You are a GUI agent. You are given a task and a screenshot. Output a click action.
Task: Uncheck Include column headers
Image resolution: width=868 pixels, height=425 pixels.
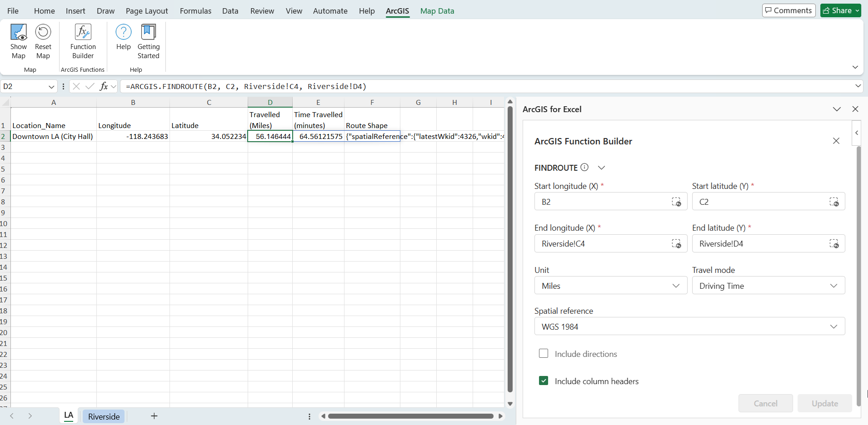point(544,381)
